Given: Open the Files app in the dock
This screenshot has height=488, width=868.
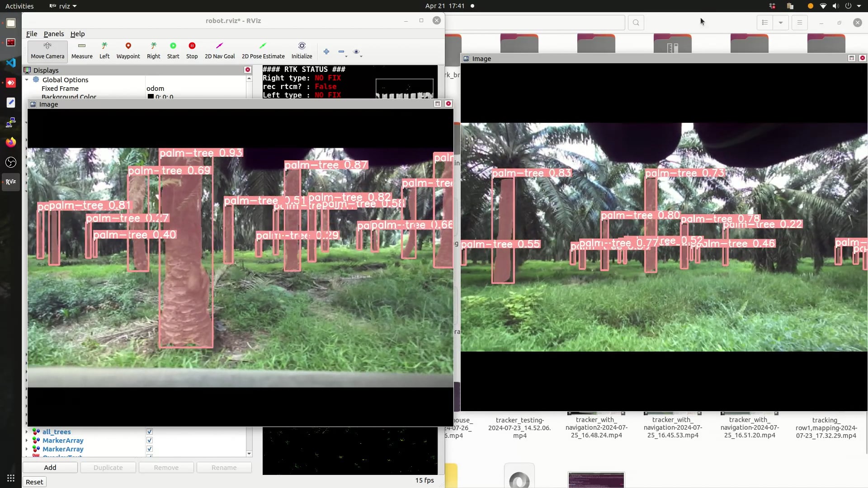Looking at the screenshot, I should pos(11,23).
